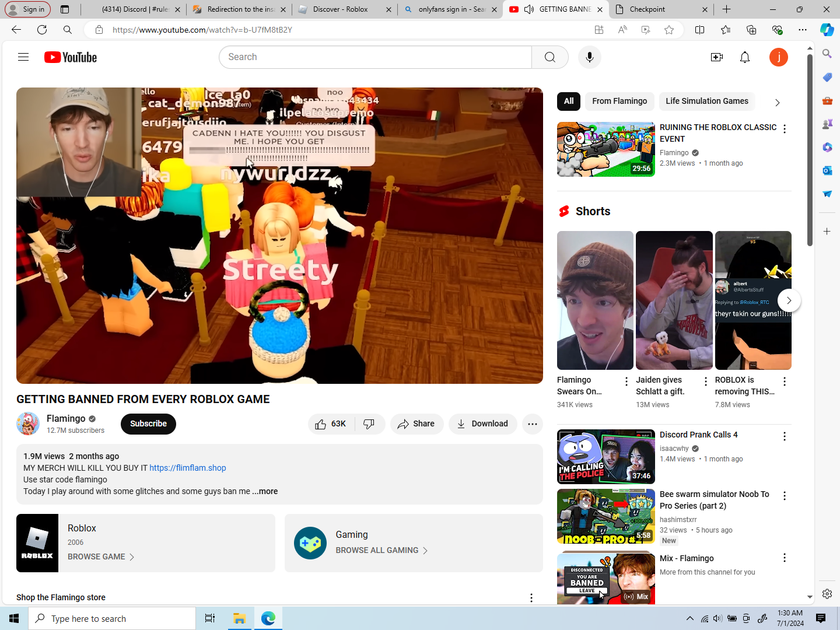Select the Life Simulation Games chip
Viewport: 840px width, 630px height.
pos(707,101)
